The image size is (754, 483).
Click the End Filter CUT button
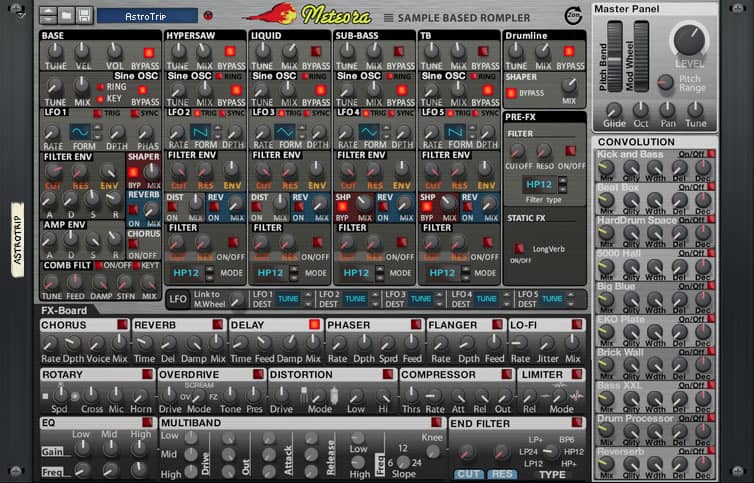468,474
